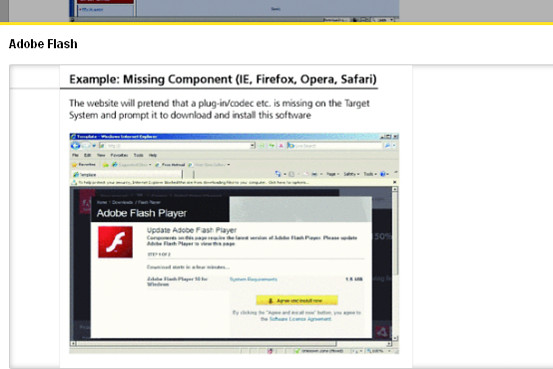Click the IE back navigation button

75,145
